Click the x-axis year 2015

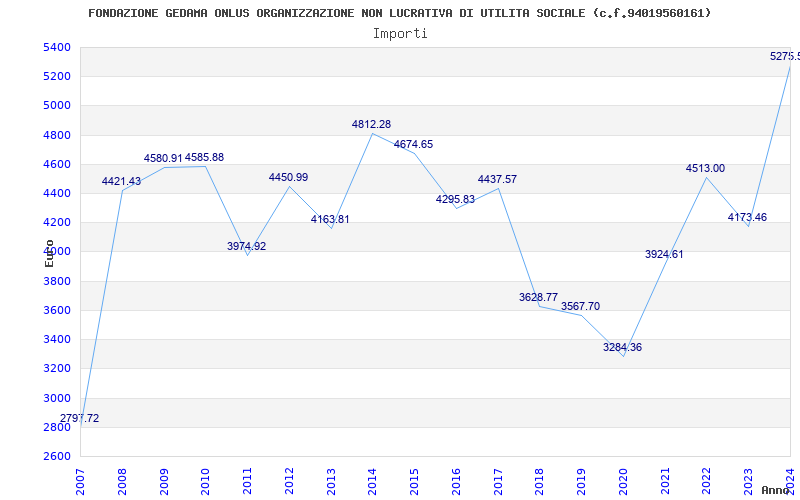click(414, 482)
